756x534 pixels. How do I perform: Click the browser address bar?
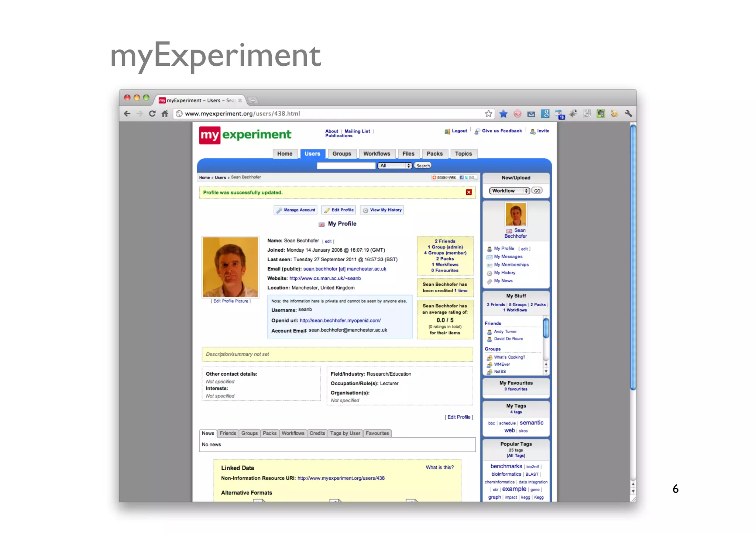(x=334, y=114)
